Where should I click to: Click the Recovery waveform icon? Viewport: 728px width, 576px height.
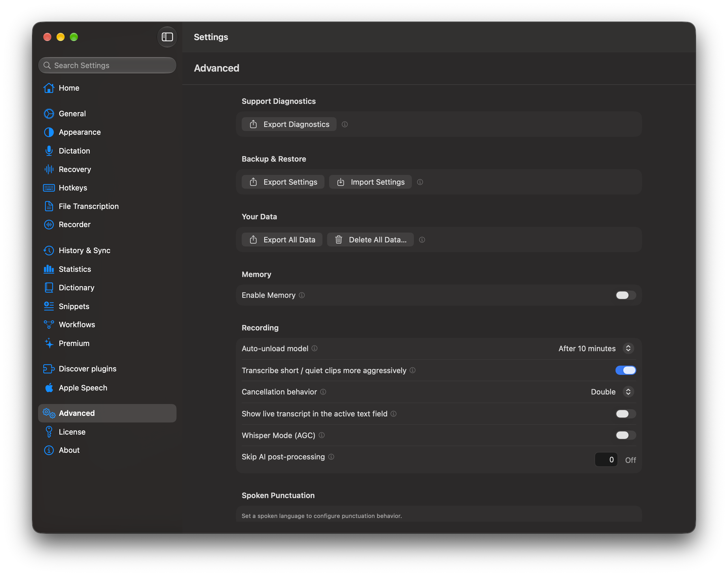49,169
